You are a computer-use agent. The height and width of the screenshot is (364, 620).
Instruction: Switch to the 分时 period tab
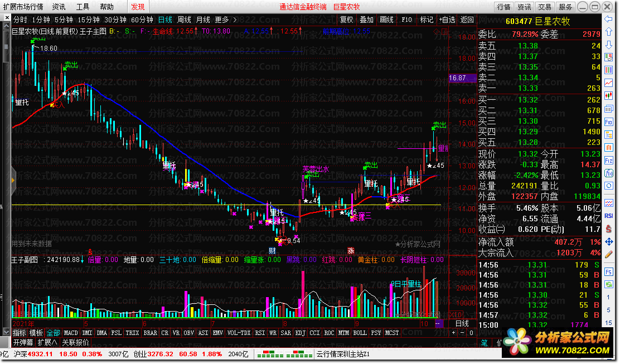coord(20,20)
